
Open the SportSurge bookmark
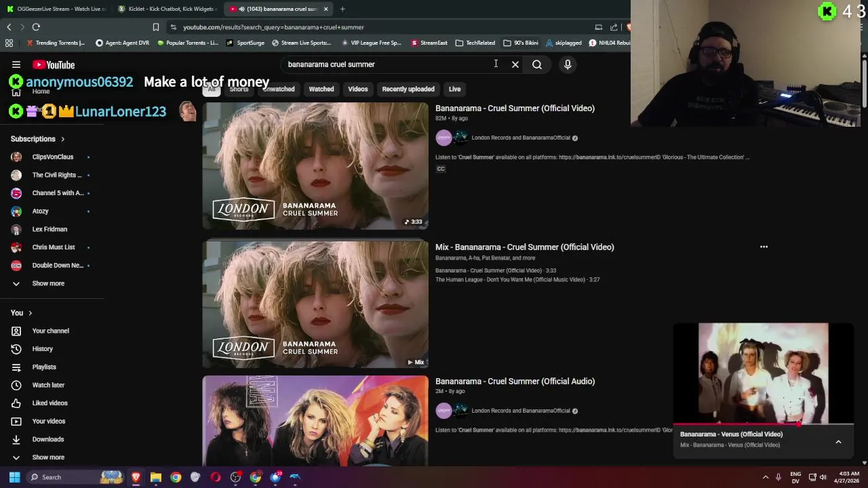coord(245,43)
